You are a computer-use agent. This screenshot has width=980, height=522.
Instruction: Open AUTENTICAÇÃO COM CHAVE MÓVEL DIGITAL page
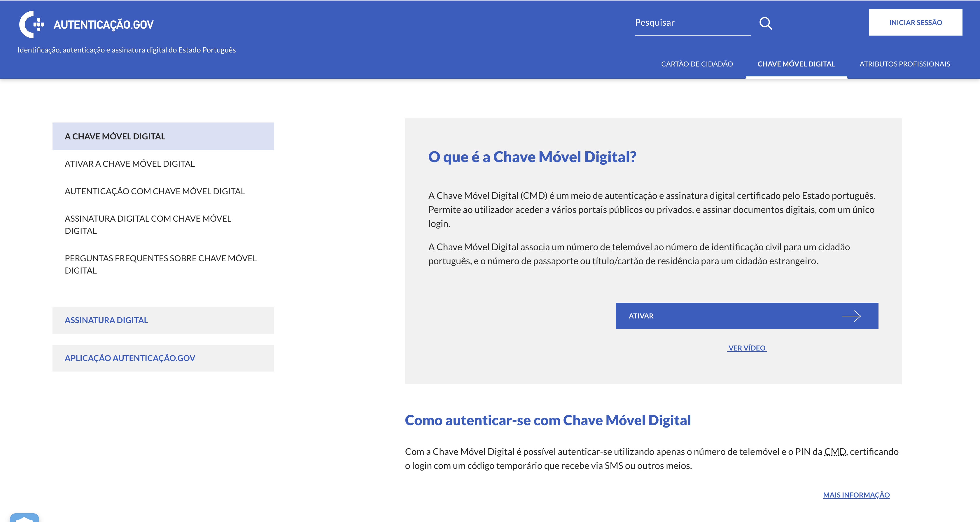[x=155, y=191]
